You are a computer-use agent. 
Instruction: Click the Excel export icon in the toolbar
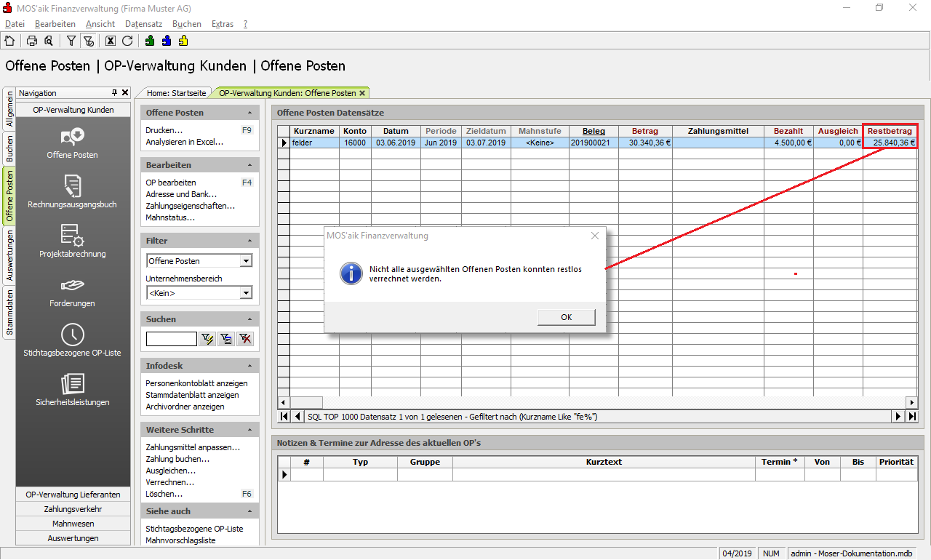click(111, 41)
